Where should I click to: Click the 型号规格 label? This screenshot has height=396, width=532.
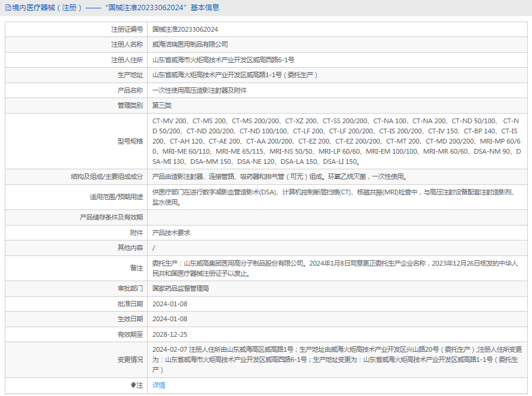(130, 141)
